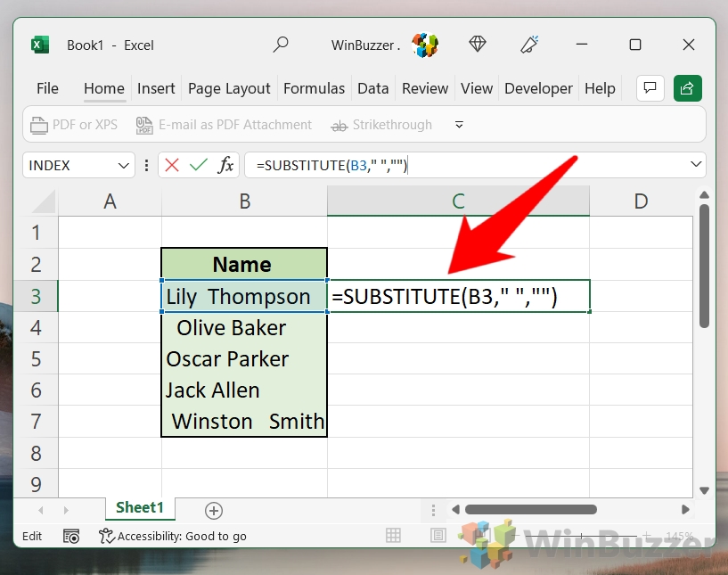Viewport: 728px width, 575px height.
Task: Click the vertical scrollbar thumb
Action: pos(704,267)
